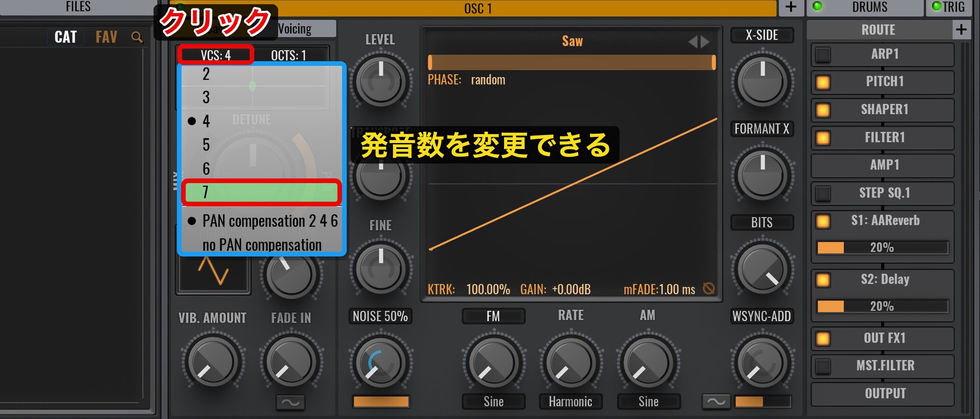Viewport: 980px width, 419px height.
Task: Click the Sine selector under AM knob
Action: point(649,402)
